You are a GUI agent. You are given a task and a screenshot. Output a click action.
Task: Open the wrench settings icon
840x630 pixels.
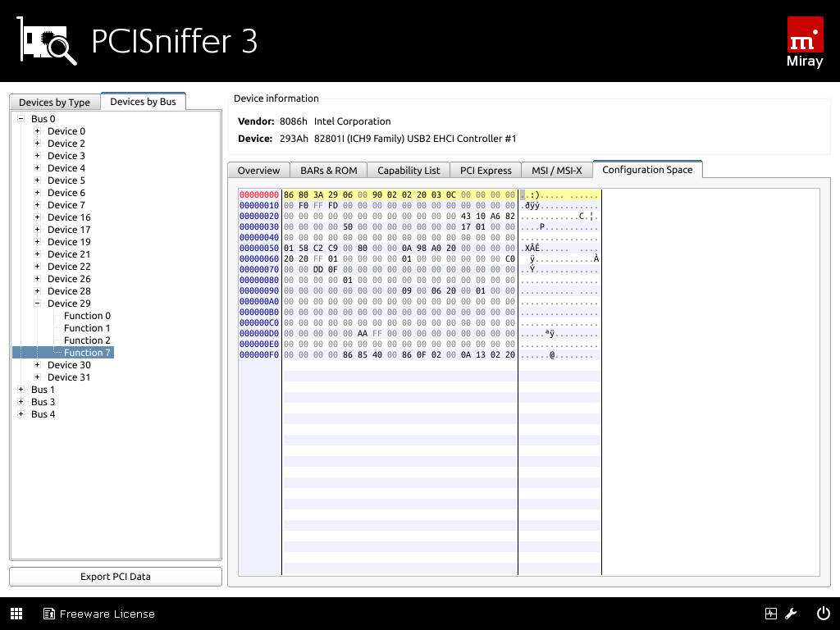coord(792,614)
